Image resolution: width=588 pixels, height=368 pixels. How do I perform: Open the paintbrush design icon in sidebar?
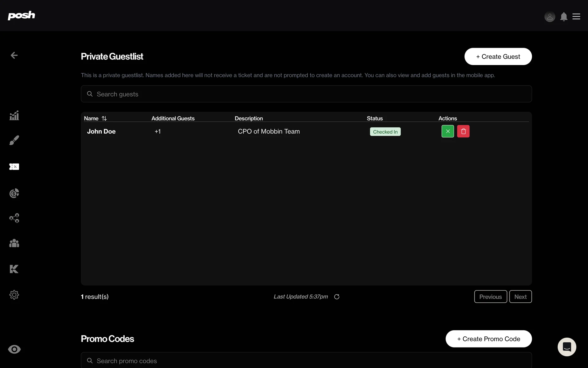pos(14,140)
